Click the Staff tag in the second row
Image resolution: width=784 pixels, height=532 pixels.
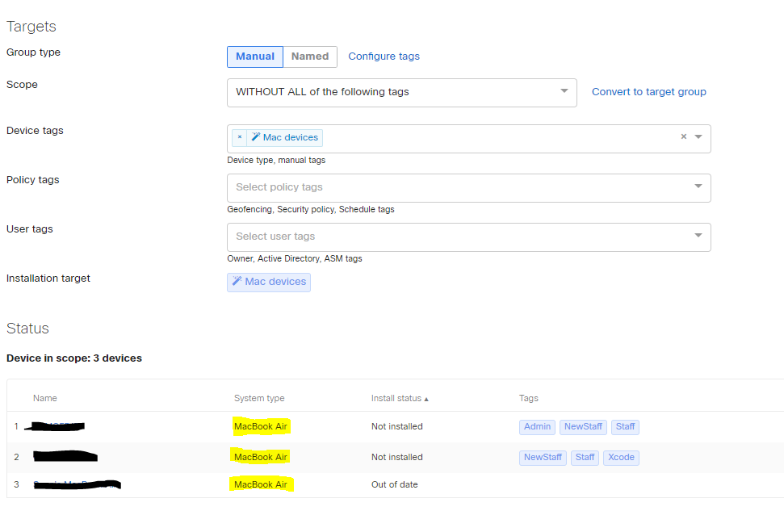coord(585,457)
